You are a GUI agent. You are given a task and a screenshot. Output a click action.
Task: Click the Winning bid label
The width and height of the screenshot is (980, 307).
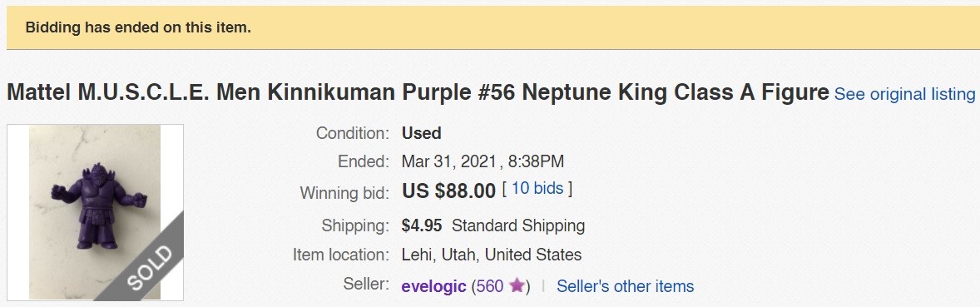coord(344,193)
